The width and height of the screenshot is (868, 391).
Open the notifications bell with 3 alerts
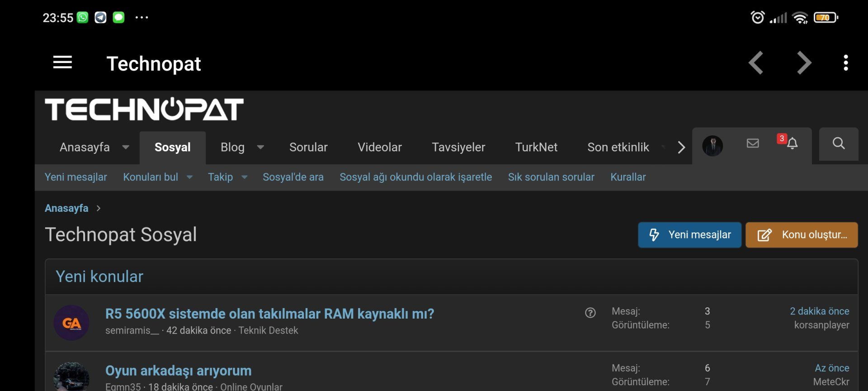click(792, 143)
